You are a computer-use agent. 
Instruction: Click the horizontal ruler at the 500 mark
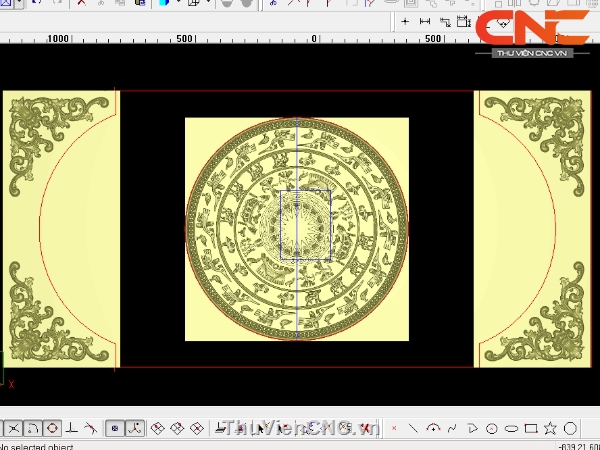[184, 39]
